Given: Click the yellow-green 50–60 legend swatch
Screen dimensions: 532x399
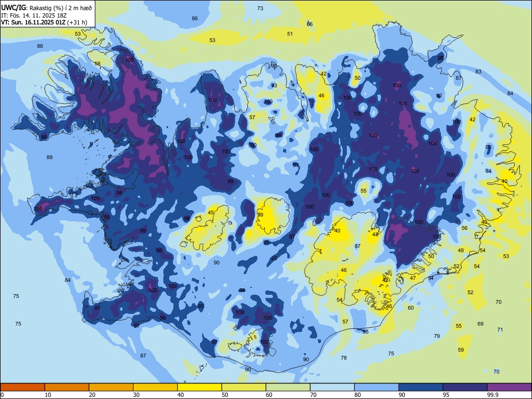Looking at the screenshot, I should pos(244,387).
